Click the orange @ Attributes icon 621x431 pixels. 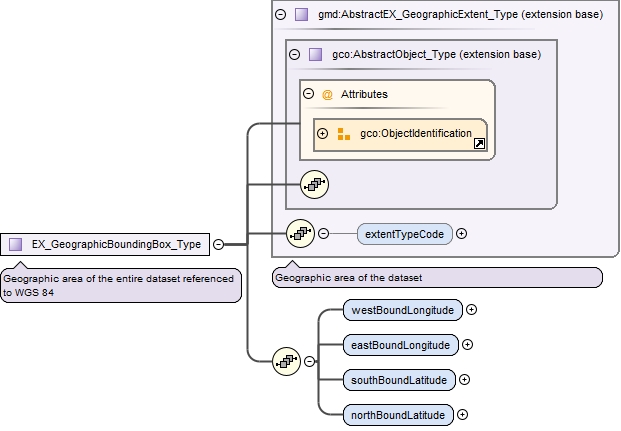pyautogui.click(x=327, y=94)
